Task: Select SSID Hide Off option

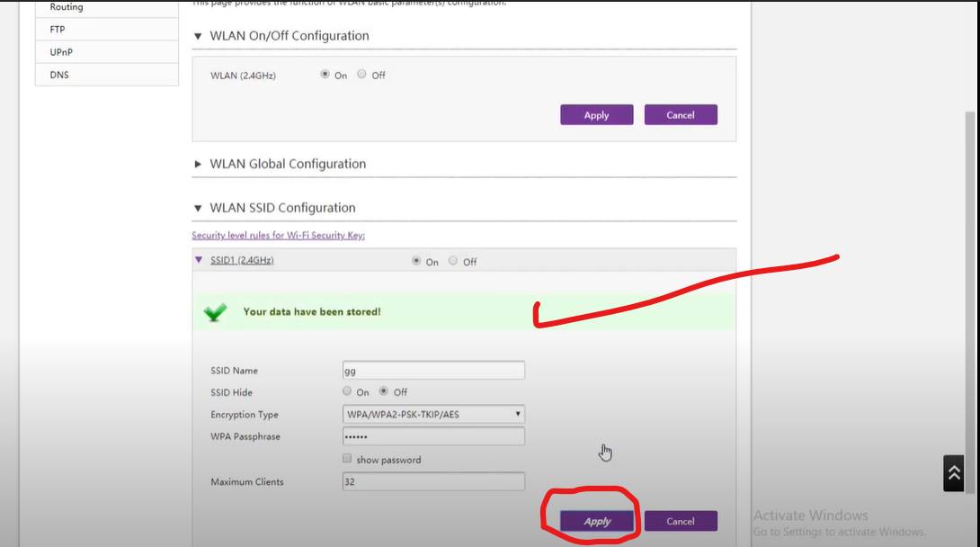Action: coord(384,391)
